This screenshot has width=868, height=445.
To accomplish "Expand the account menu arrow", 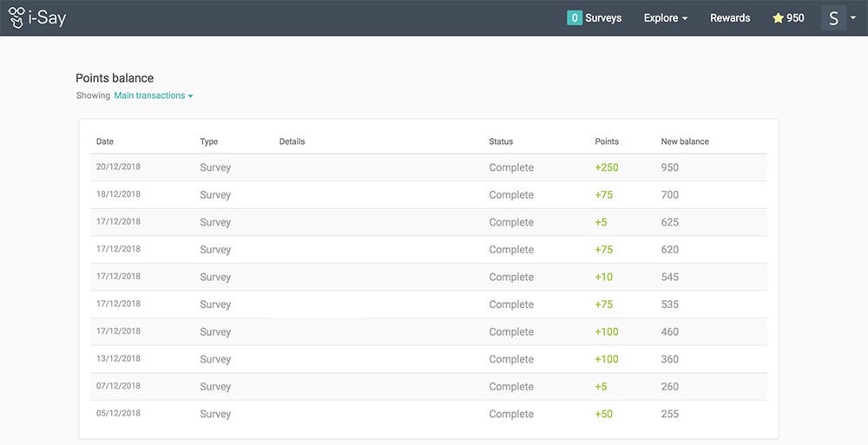I will click(x=853, y=18).
